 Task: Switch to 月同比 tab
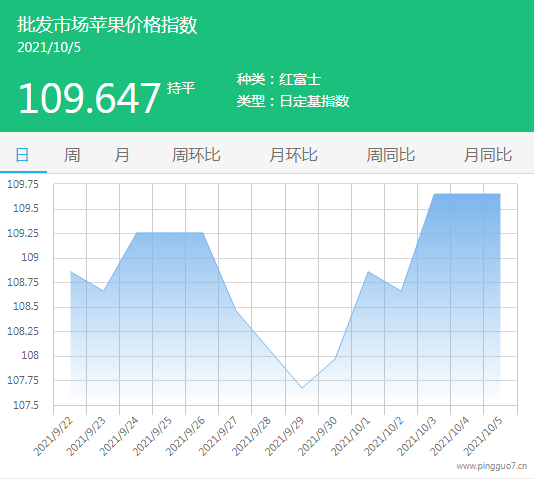488,155
